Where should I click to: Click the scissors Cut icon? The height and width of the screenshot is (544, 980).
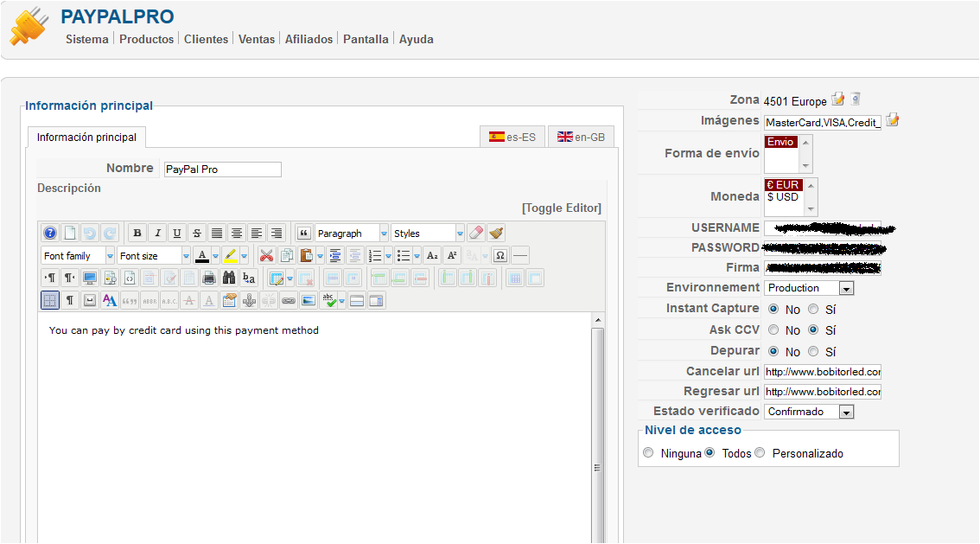click(x=266, y=256)
